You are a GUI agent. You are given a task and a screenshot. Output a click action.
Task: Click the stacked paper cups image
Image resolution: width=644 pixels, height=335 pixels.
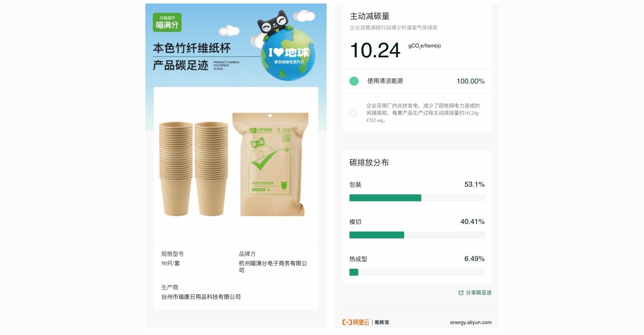[x=194, y=168]
